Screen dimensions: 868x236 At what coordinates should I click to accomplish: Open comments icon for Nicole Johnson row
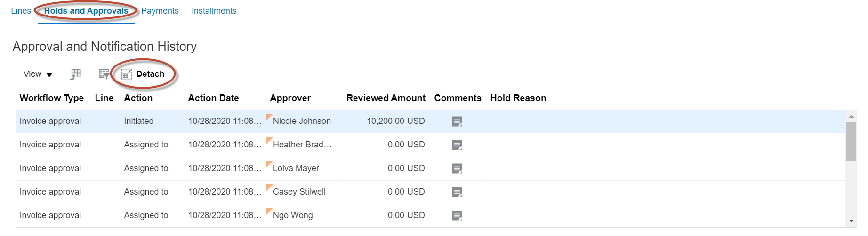[457, 122]
